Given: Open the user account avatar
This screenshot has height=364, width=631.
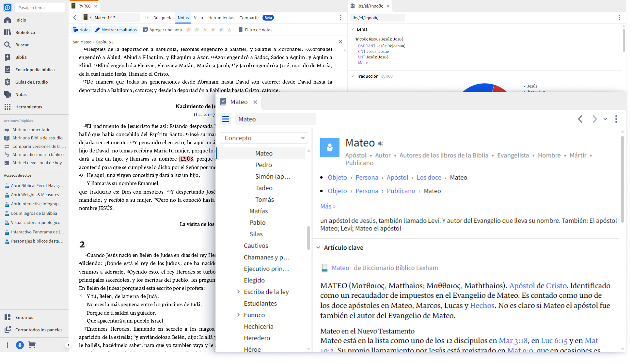Looking at the screenshot, I should pyautogui.click(x=20, y=345).
